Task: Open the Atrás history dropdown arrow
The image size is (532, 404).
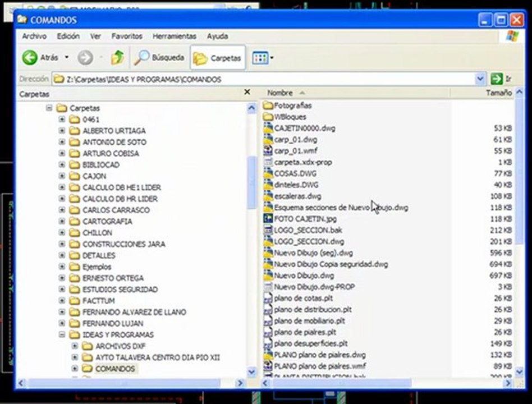Action: (67, 57)
